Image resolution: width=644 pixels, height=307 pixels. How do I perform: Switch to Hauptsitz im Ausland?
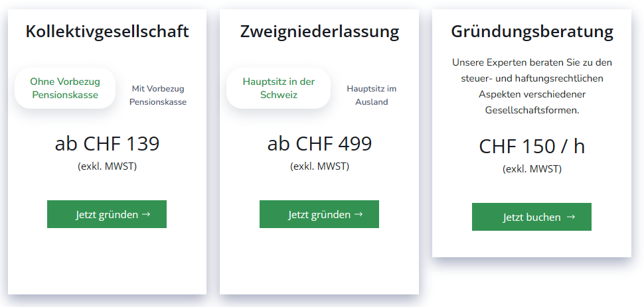click(x=372, y=95)
